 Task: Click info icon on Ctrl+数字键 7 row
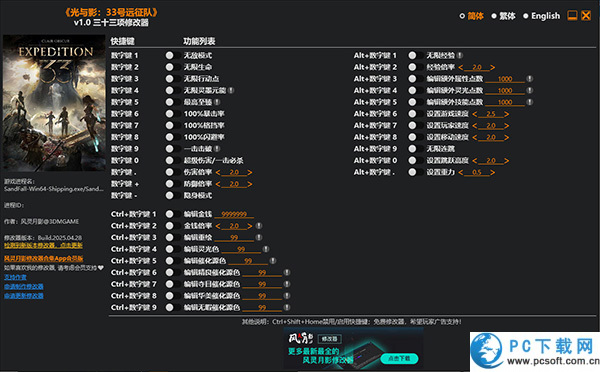(x=287, y=284)
